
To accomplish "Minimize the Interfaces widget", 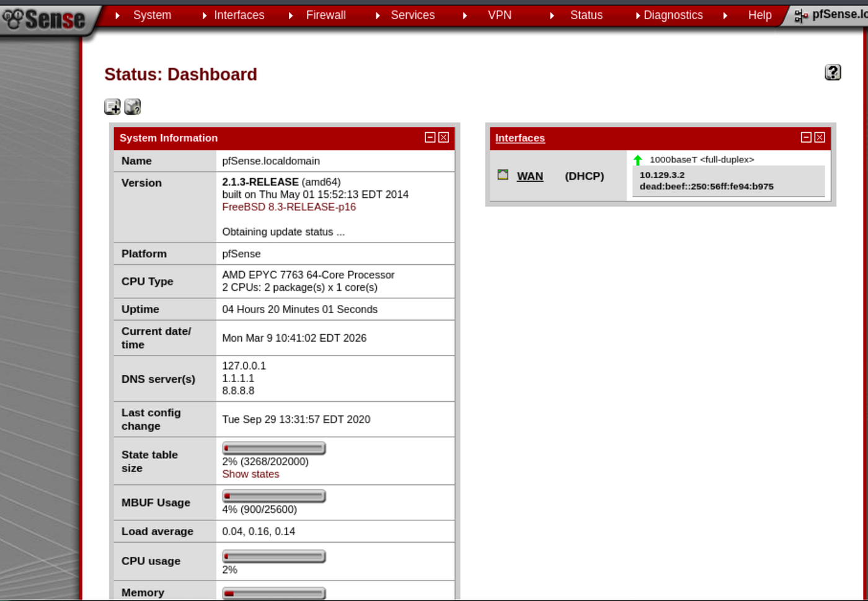I will (806, 137).
